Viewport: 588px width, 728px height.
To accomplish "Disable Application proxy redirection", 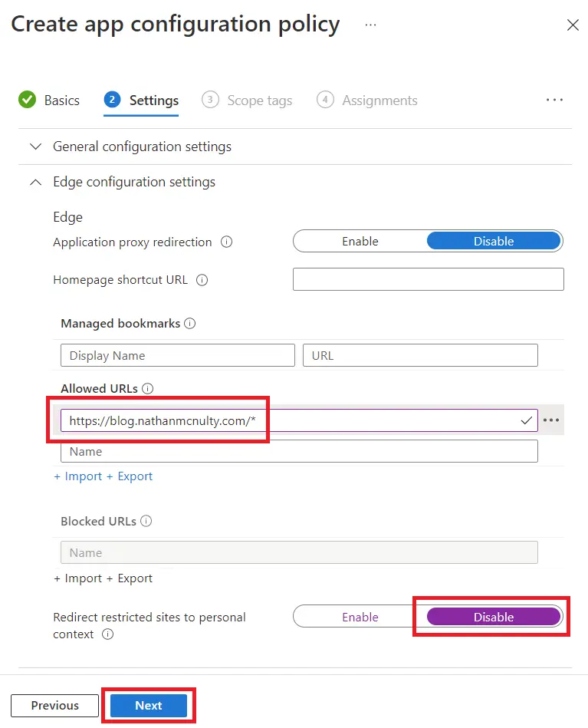I will pos(494,241).
